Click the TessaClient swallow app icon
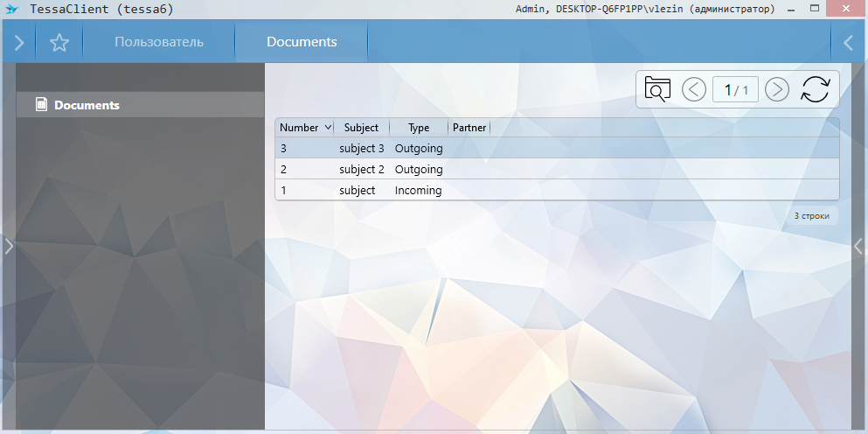 coord(12,9)
